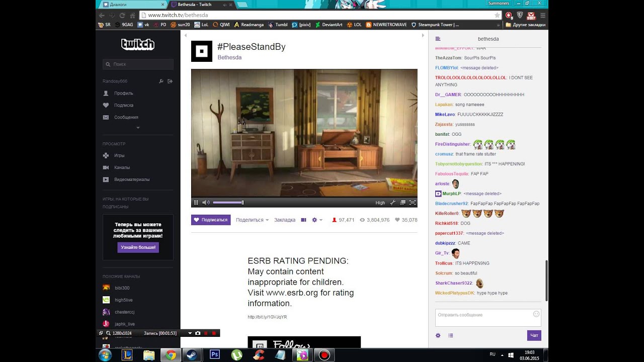The width and height of the screenshot is (644, 362).
Task: Open similar channel japhk_live
Action: (119, 324)
